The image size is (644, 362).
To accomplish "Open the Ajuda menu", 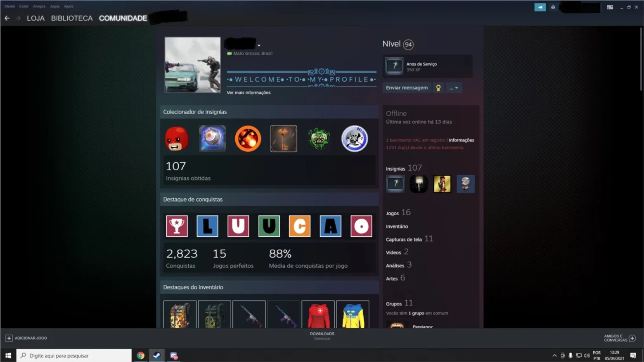I will pyautogui.click(x=69, y=6).
